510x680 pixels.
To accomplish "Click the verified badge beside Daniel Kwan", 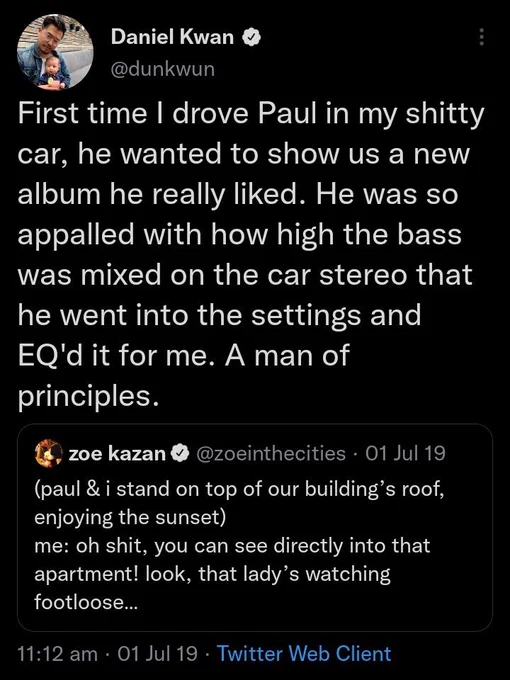I will (251, 37).
